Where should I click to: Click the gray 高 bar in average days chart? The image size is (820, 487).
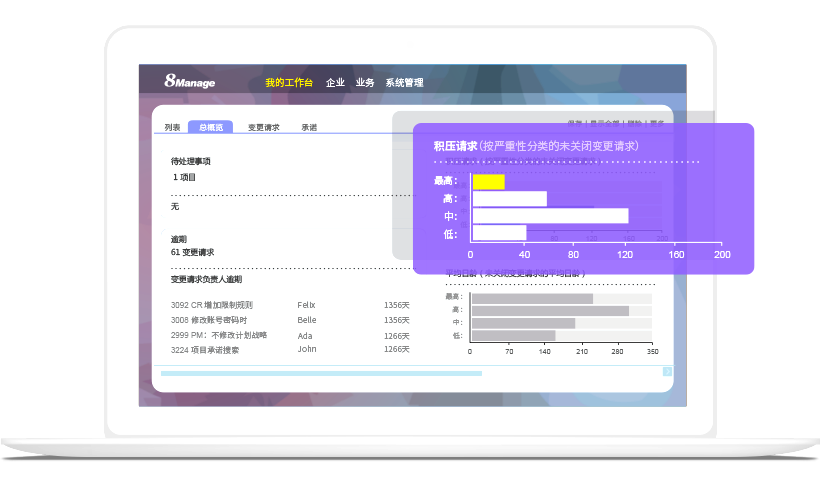pyautogui.click(x=549, y=310)
